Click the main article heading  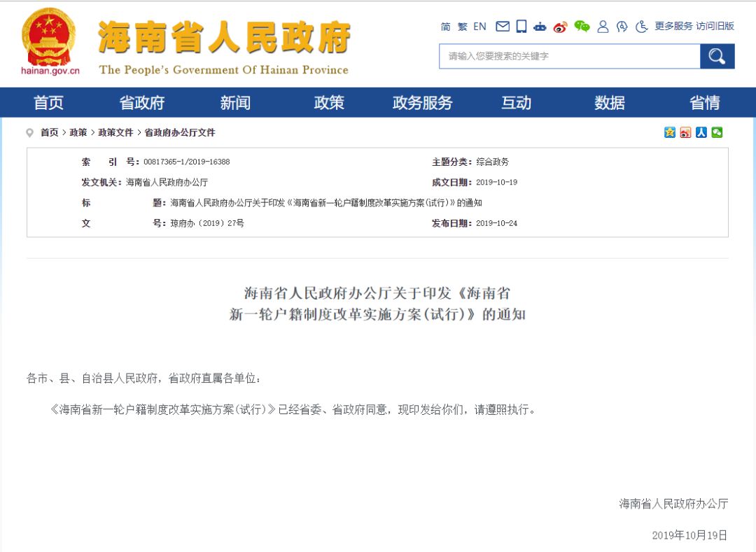coord(377,304)
